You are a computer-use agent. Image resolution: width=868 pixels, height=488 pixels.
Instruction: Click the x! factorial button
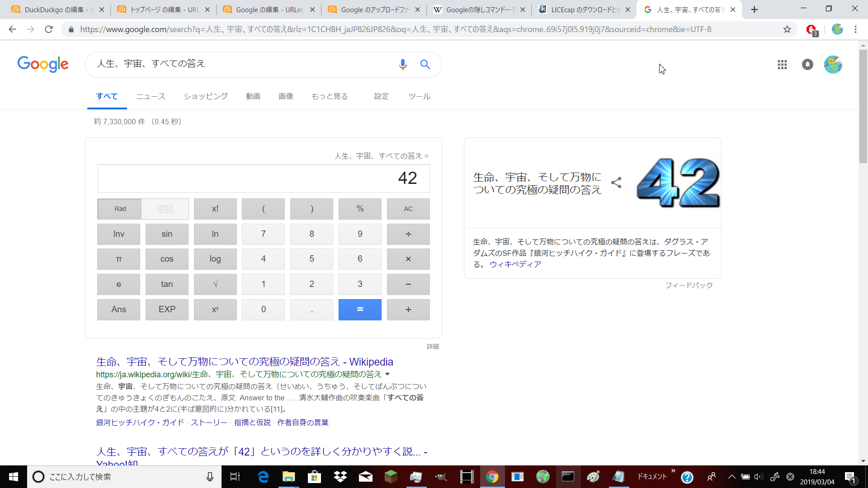tap(215, 209)
